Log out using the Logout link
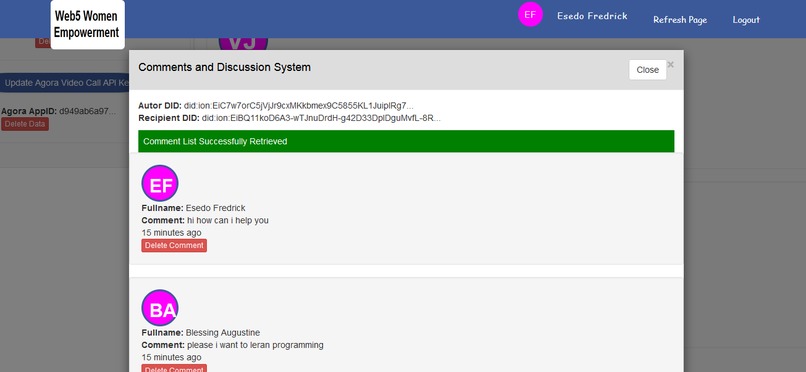The height and width of the screenshot is (372, 806). pyautogui.click(x=746, y=20)
